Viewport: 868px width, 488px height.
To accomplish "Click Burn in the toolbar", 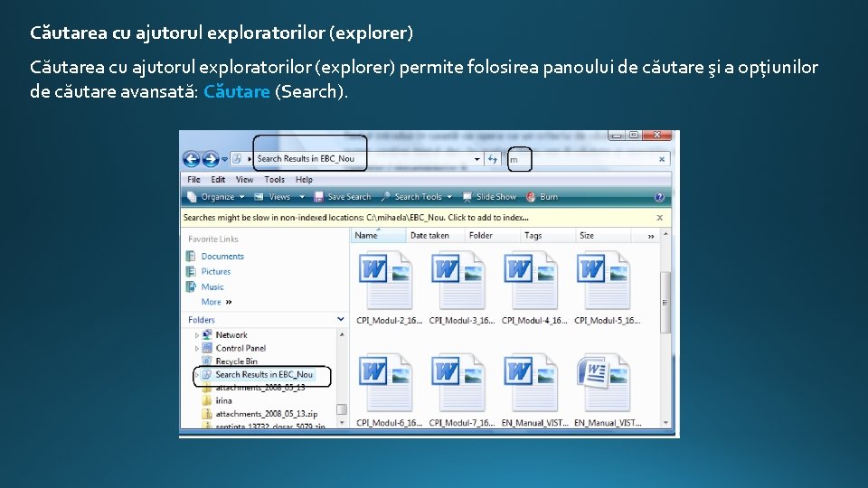I will click(x=542, y=197).
